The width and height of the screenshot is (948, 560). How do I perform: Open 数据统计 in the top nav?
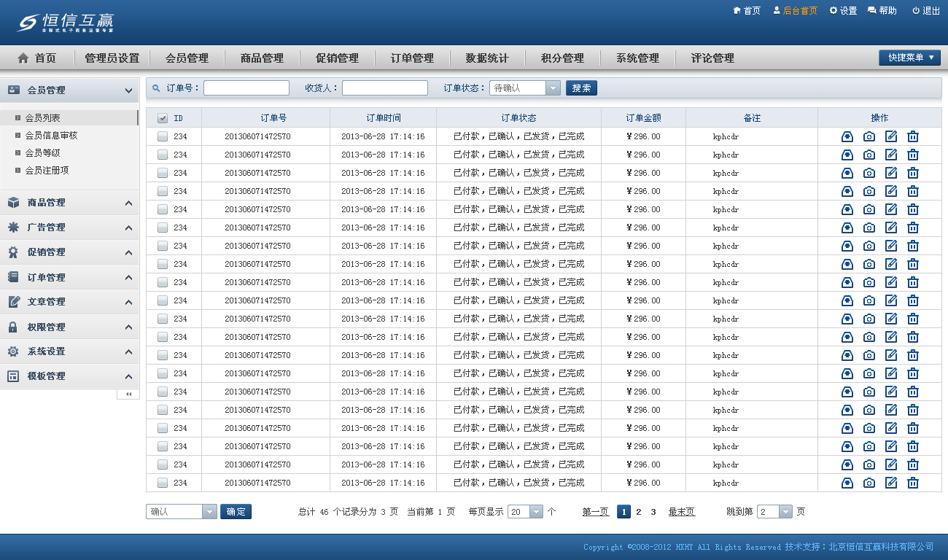coord(487,58)
